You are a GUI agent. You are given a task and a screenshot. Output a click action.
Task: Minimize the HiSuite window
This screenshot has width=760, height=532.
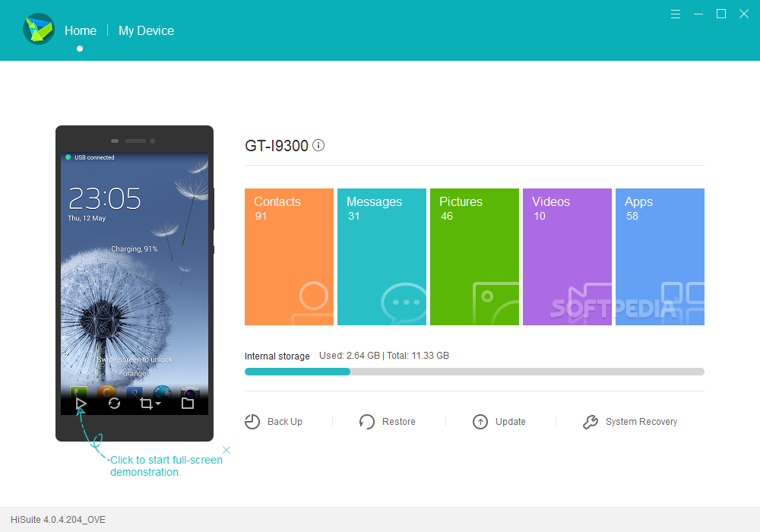[x=698, y=14]
